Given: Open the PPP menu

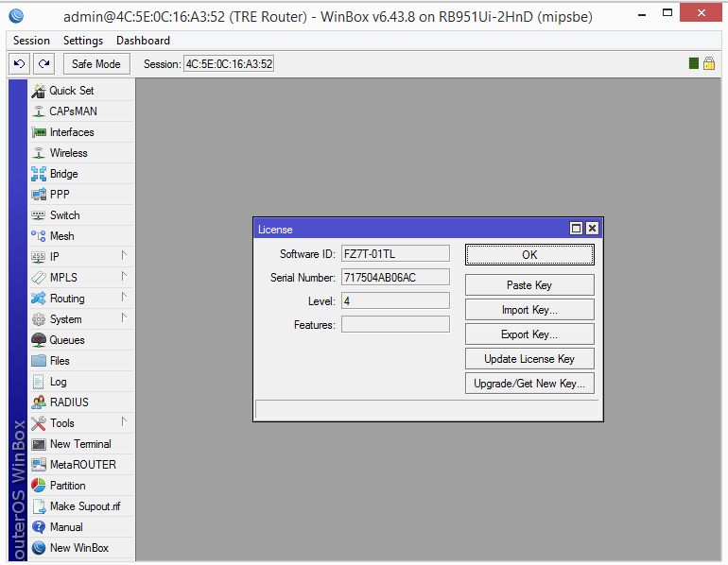Looking at the screenshot, I should [x=81, y=195].
